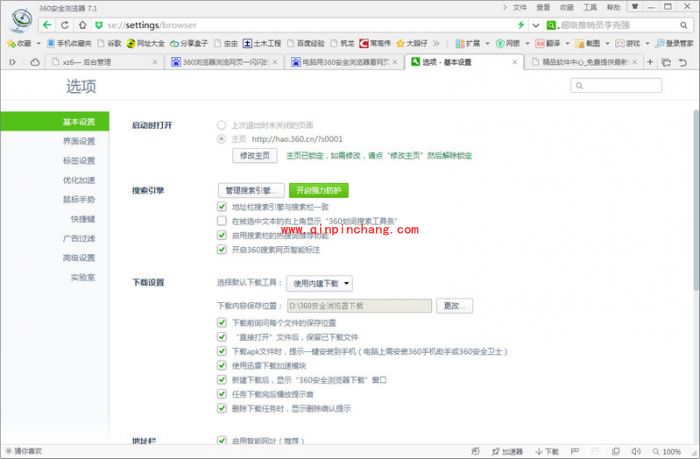
Task: Open the 文件 menu
Action: pos(520,7)
